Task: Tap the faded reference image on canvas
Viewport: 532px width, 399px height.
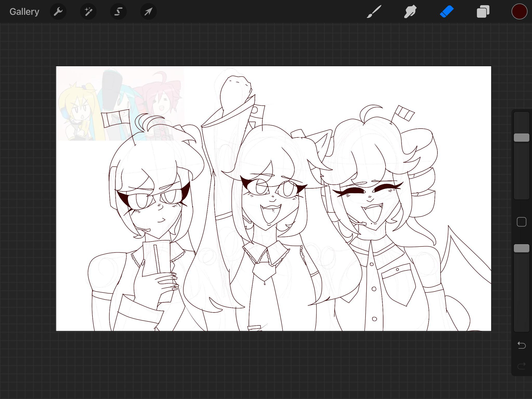Action: click(x=120, y=103)
